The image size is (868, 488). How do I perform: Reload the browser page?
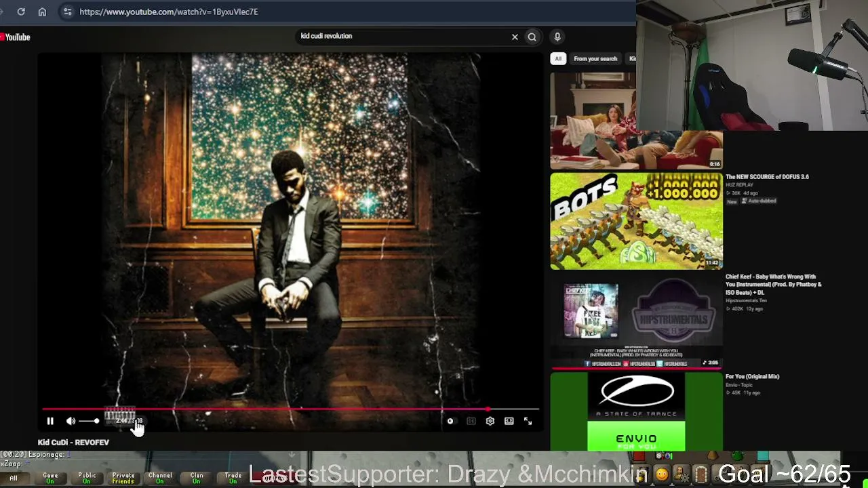coord(21,12)
